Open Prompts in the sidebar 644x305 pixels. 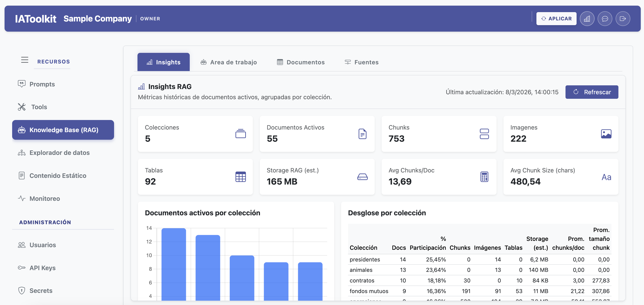coord(42,84)
